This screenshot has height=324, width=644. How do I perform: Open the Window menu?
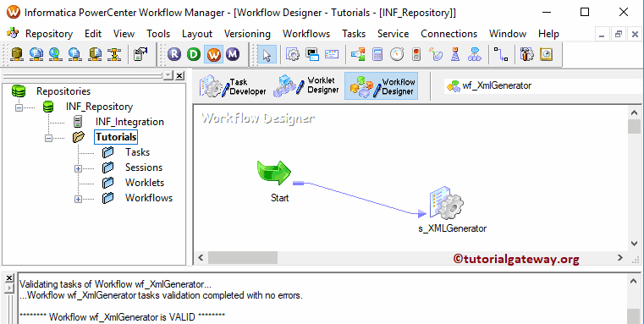click(508, 34)
